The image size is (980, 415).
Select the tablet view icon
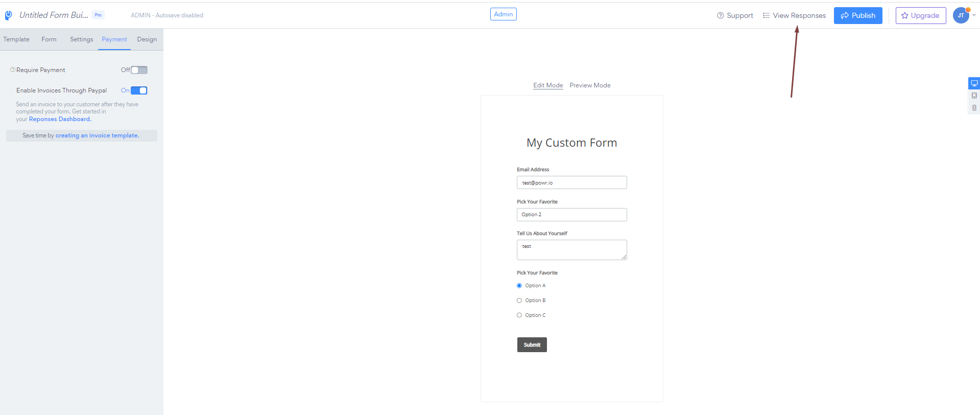coord(974,96)
